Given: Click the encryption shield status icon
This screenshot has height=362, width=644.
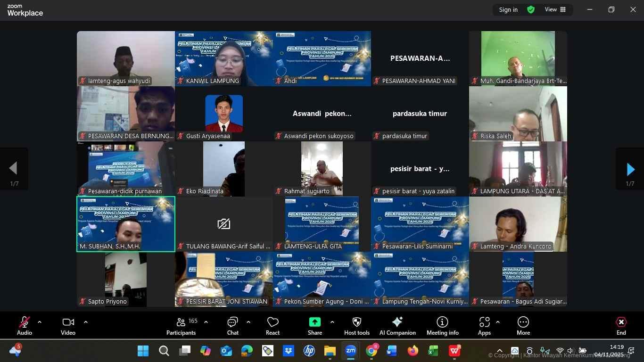Looking at the screenshot, I should click(x=531, y=9).
